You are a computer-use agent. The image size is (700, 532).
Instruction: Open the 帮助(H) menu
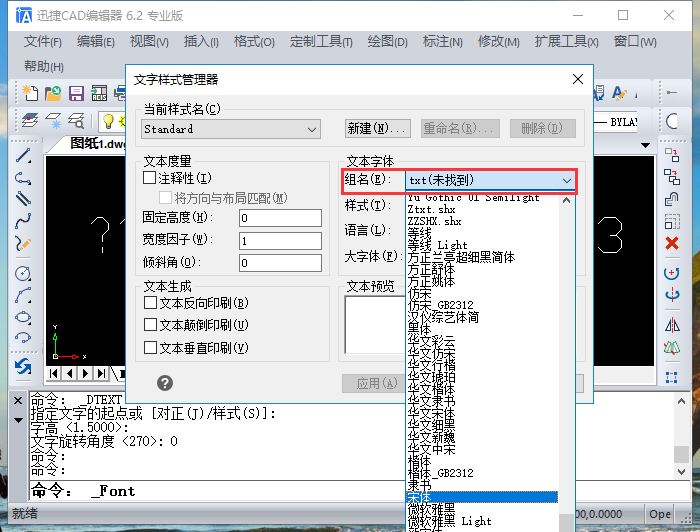44,66
